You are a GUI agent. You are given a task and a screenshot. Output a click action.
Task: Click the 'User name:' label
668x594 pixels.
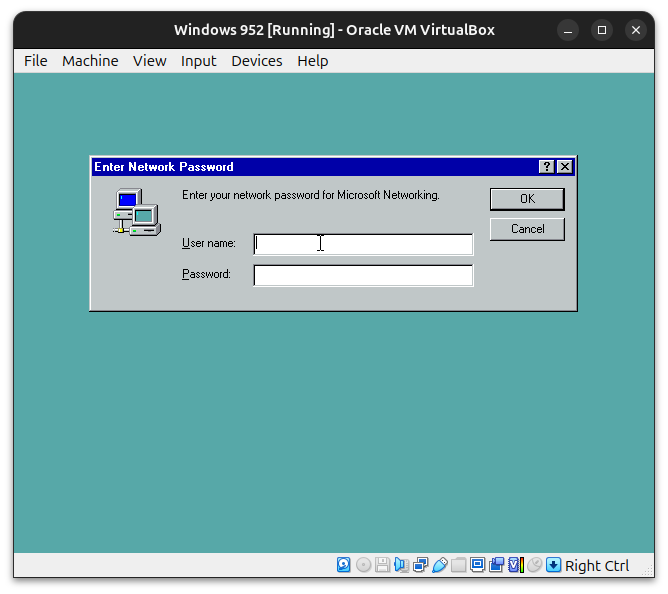coord(209,243)
